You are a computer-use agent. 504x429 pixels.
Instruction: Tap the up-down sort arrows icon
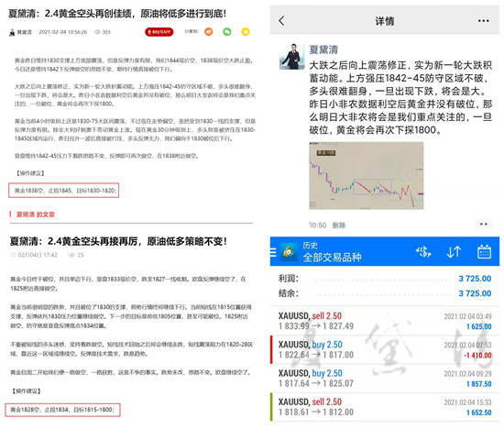click(454, 252)
